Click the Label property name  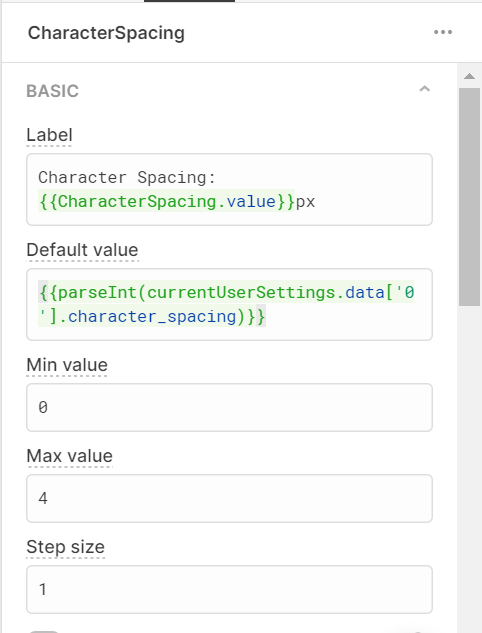[x=49, y=135]
